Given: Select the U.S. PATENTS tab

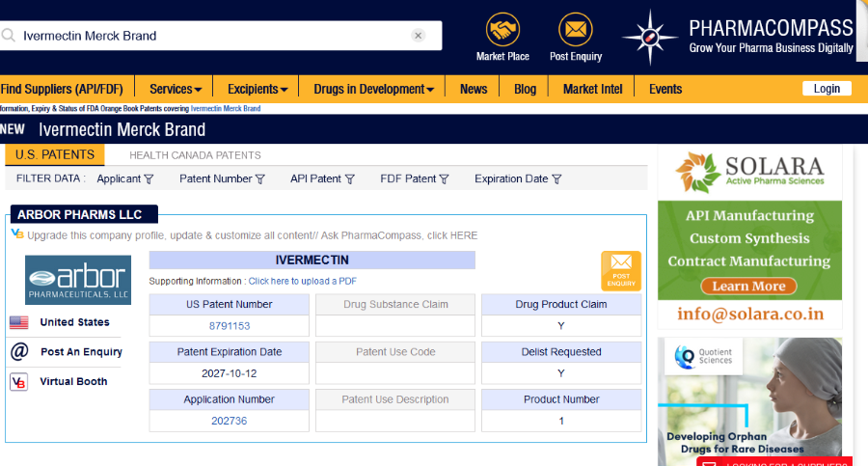Looking at the screenshot, I should click(x=55, y=154).
